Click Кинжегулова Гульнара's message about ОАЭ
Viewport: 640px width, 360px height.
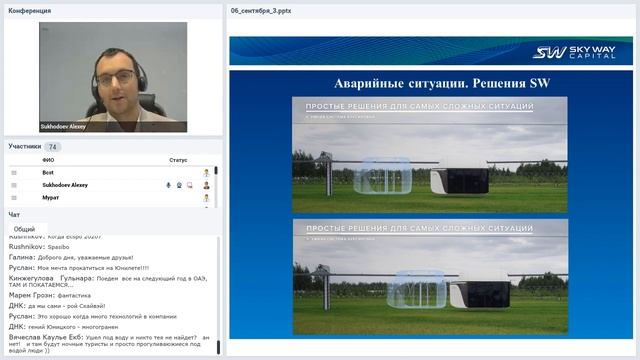(108, 281)
